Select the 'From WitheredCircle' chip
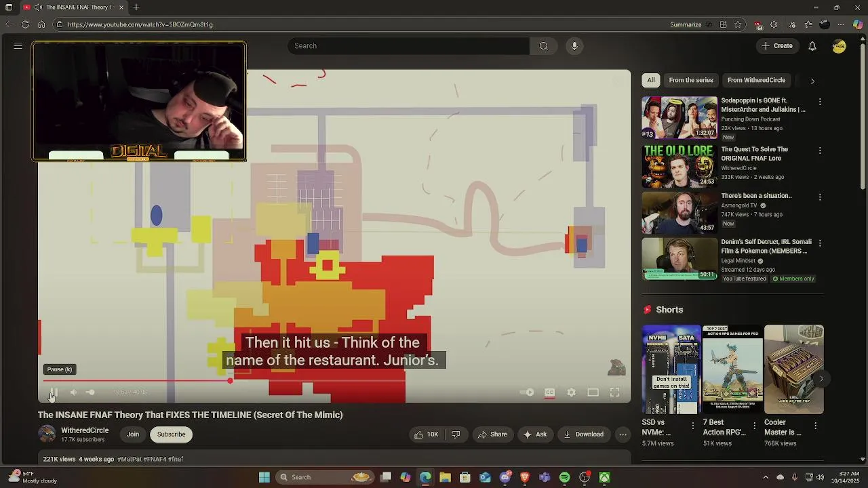The width and height of the screenshot is (868, 488). (x=756, y=80)
